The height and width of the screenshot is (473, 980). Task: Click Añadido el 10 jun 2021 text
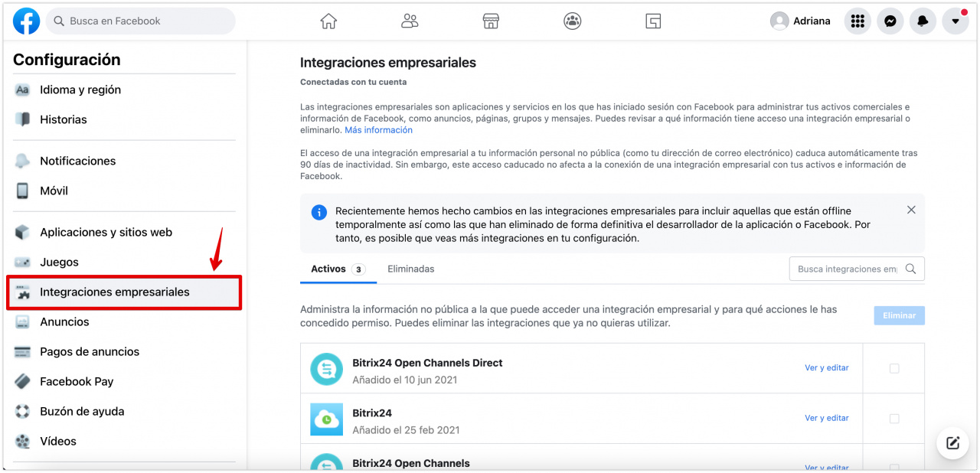pos(406,380)
